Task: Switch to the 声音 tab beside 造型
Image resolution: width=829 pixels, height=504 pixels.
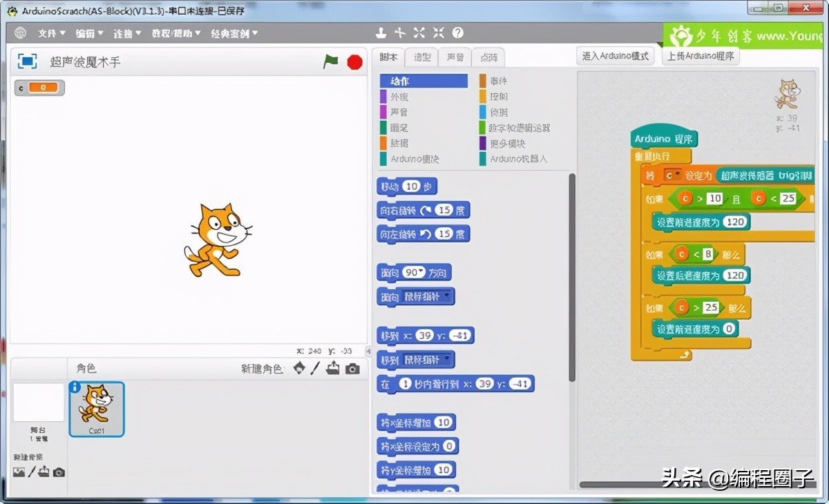Action: [455, 57]
